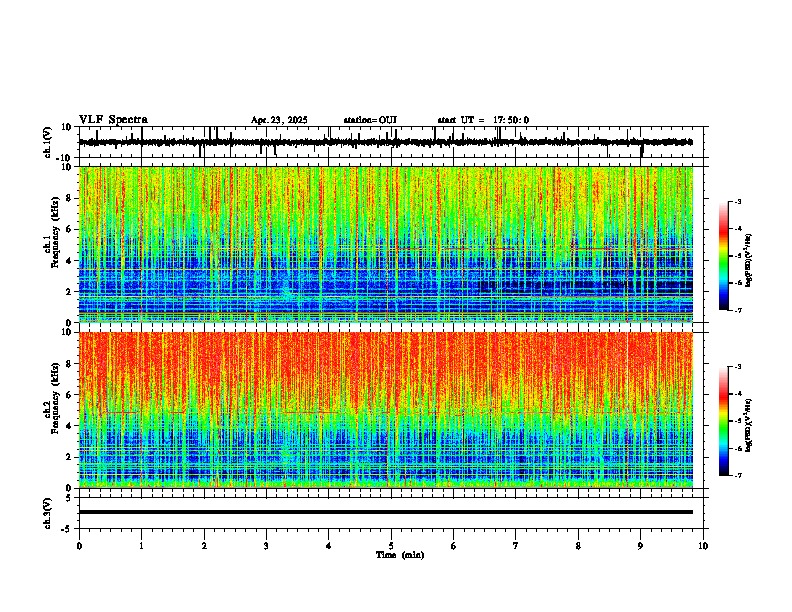Click the "ch.1(V)" waveform axis label
The width and height of the screenshot is (792, 612).
(x=47, y=142)
